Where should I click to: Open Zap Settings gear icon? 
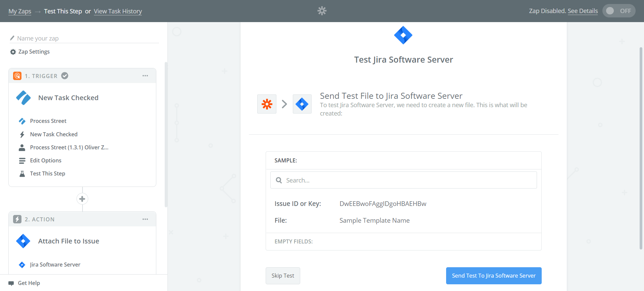coord(13,52)
